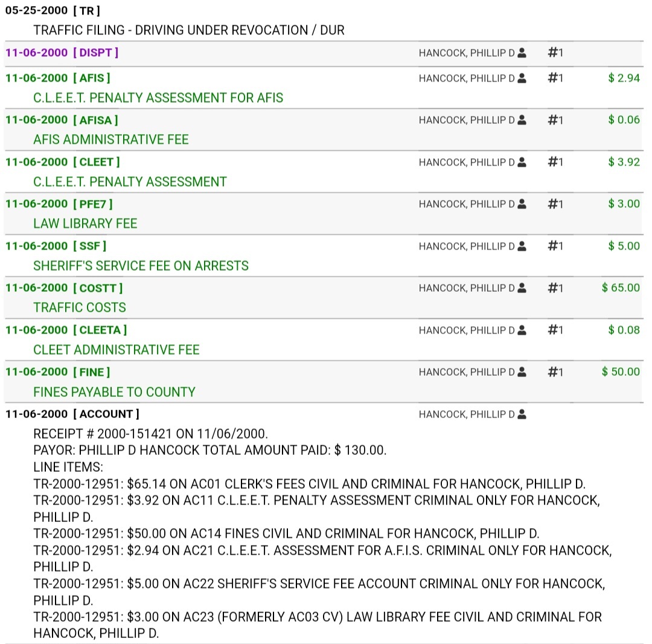Click the $ 65.00 amount

621,288
